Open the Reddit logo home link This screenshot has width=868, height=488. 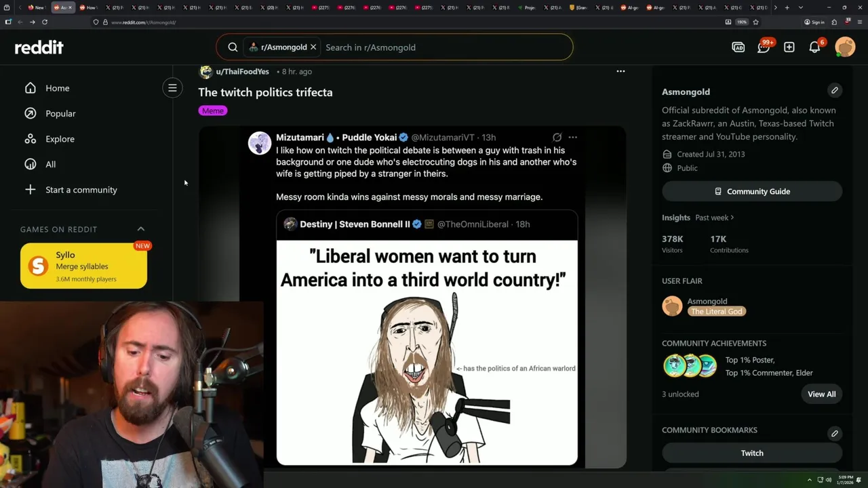pyautogui.click(x=39, y=47)
